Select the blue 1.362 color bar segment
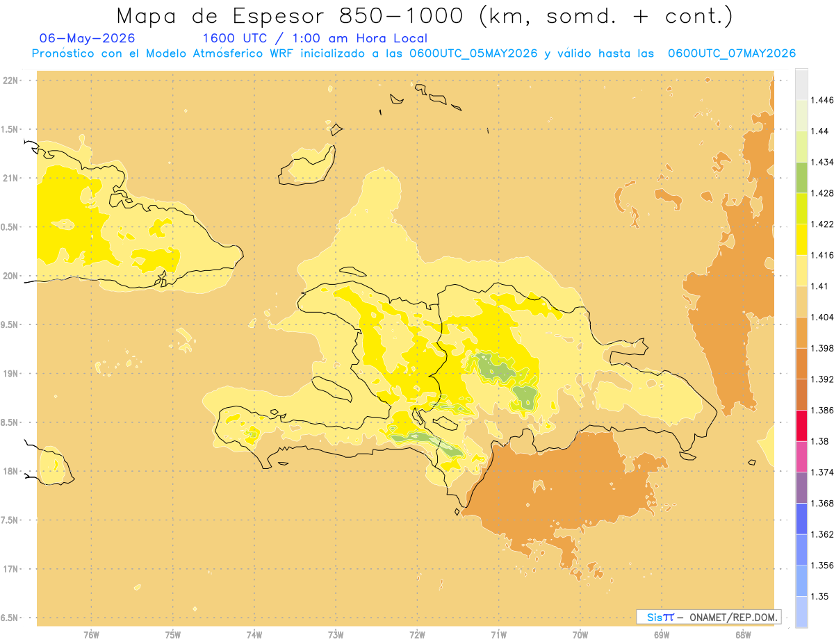Screen dimensions: 834x644 (x=801, y=519)
